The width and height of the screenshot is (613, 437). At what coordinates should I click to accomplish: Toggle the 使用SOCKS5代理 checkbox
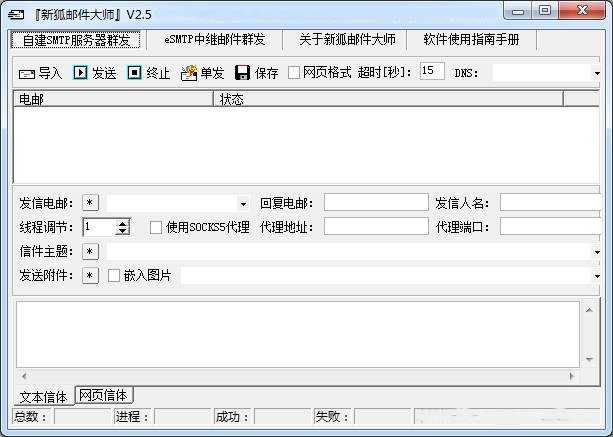pos(156,227)
